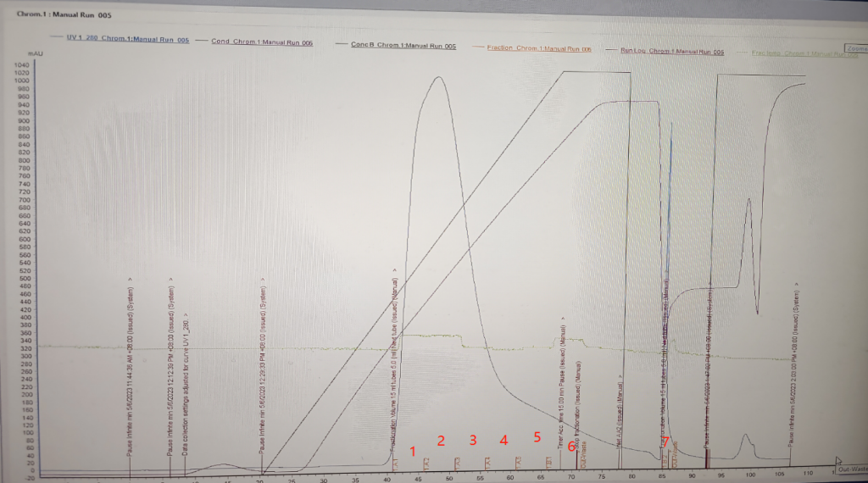
Task: Click the faded Fractions legend entry at far right
Action: pyautogui.click(x=800, y=54)
